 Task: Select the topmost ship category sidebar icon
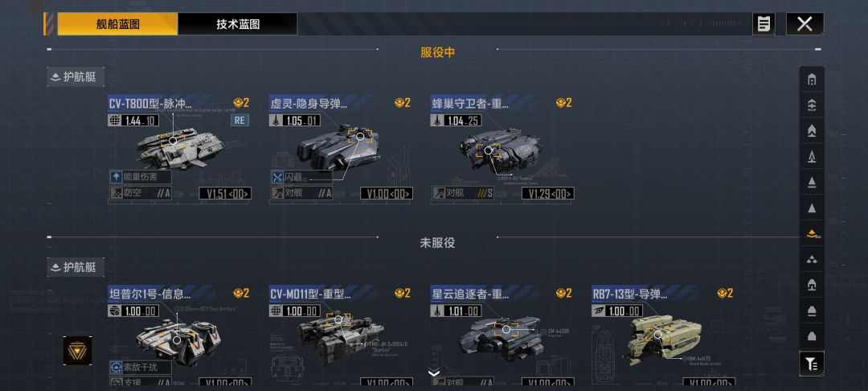pos(812,80)
